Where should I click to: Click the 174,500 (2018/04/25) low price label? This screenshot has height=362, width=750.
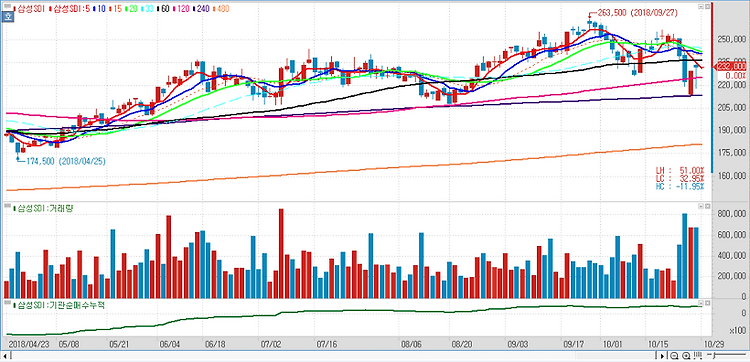(66, 161)
